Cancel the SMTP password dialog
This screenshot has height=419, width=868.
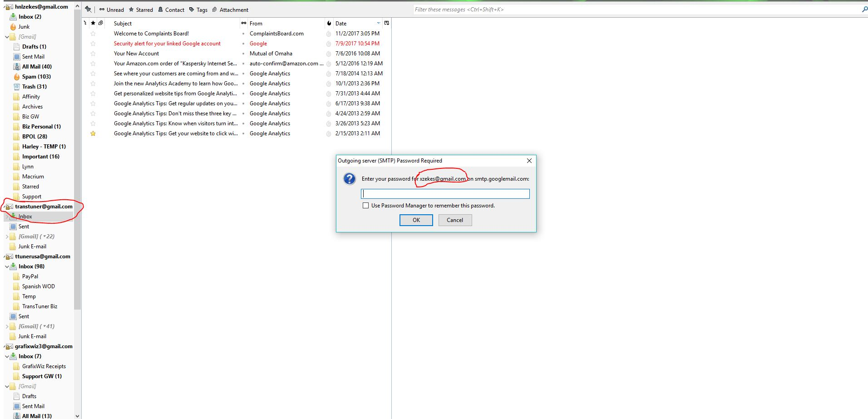coord(455,220)
